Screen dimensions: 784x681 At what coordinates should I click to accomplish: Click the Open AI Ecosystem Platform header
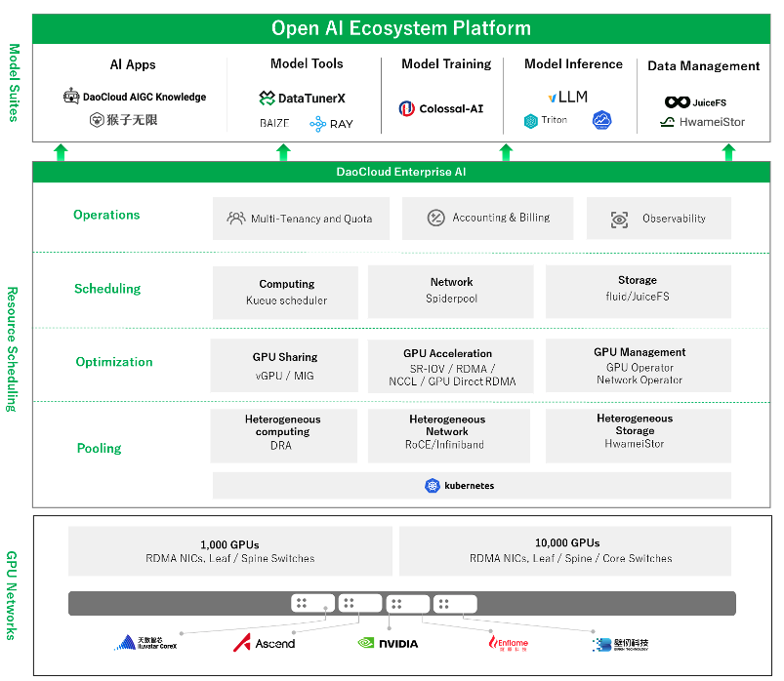(x=400, y=28)
